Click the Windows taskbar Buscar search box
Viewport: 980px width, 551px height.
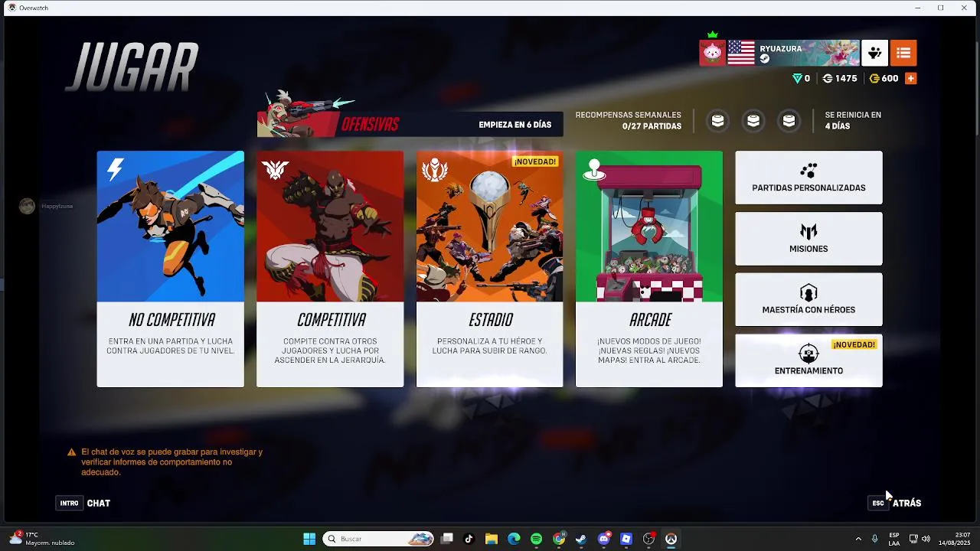coord(378,539)
